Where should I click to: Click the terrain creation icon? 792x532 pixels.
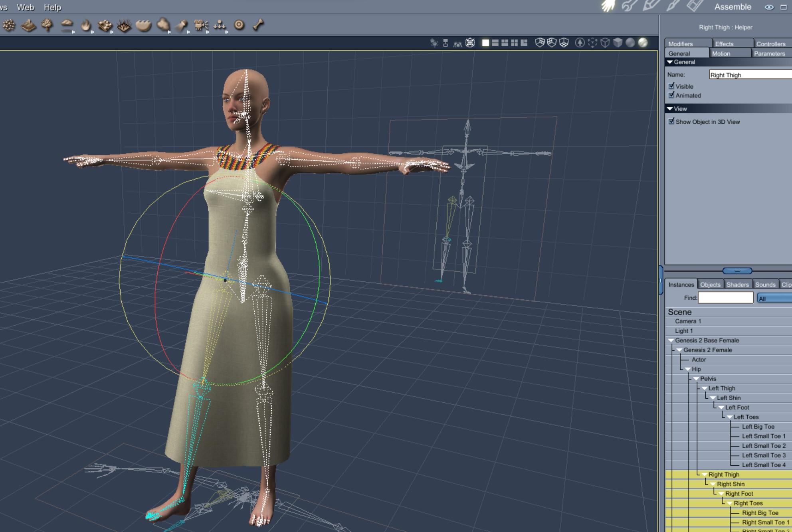pyautogui.click(x=28, y=26)
